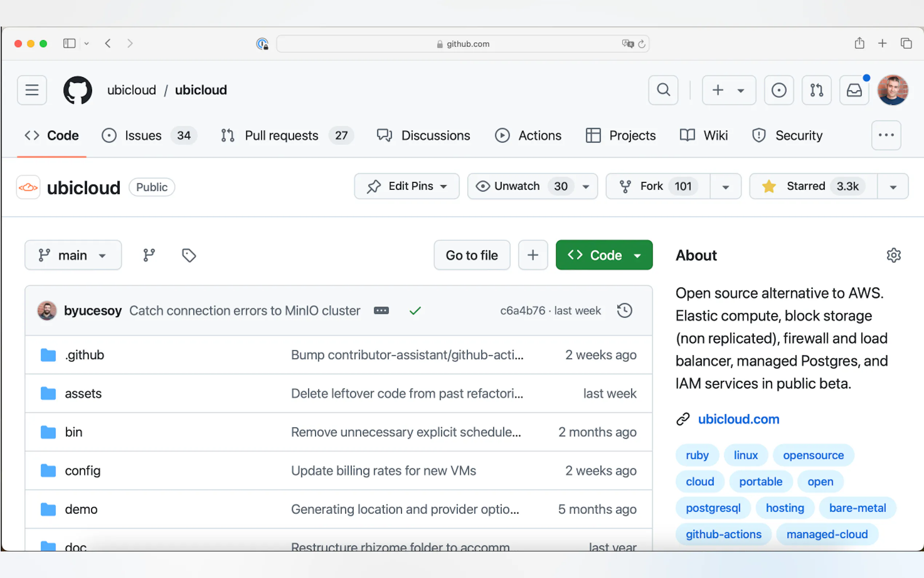Expand the green Code dropdown
Screen dimensions: 924x578
pos(604,255)
